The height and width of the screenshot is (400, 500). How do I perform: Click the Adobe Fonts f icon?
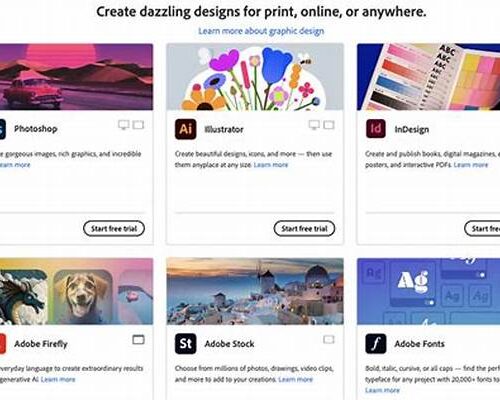tap(376, 343)
